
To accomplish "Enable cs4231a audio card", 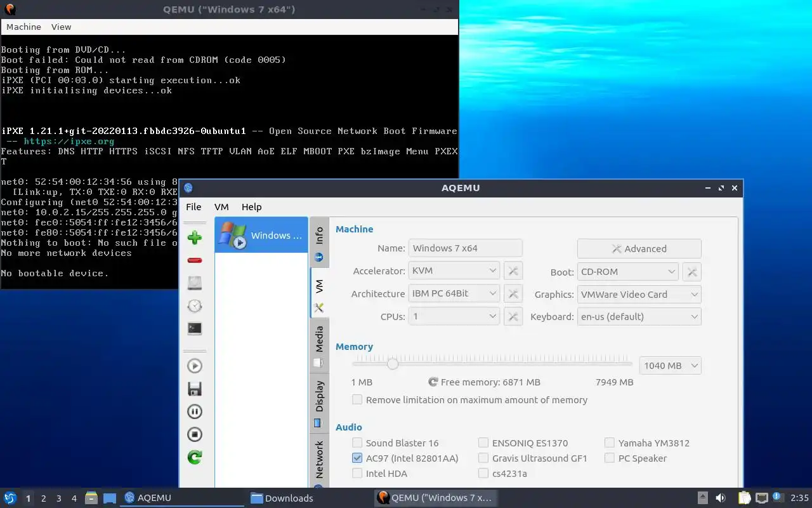I will 484,474.
